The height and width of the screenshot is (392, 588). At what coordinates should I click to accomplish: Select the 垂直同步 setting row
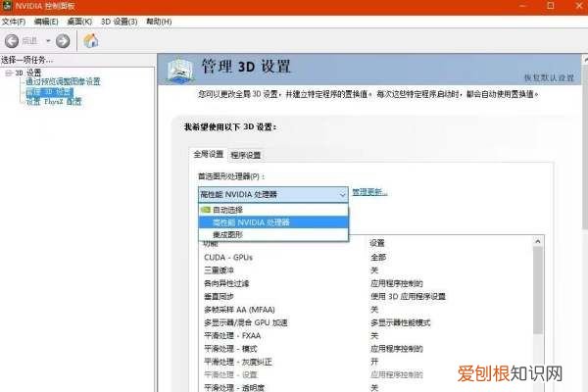367,296
